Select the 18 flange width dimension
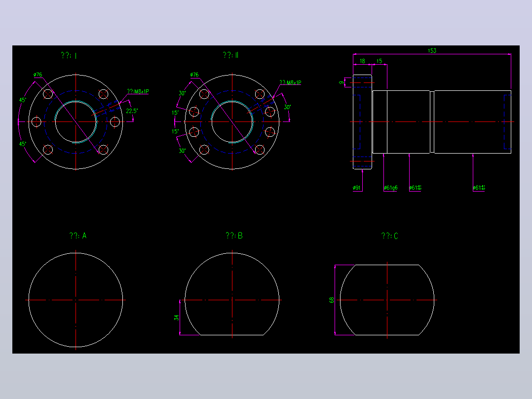Viewport: 532px width, 399px height. point(362,61)
